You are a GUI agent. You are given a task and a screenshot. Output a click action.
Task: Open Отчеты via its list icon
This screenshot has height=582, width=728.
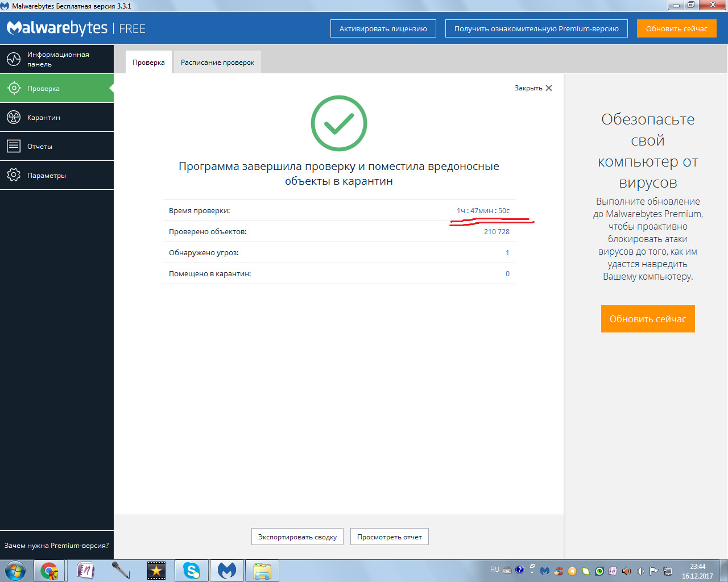click(x=14, y=146)
